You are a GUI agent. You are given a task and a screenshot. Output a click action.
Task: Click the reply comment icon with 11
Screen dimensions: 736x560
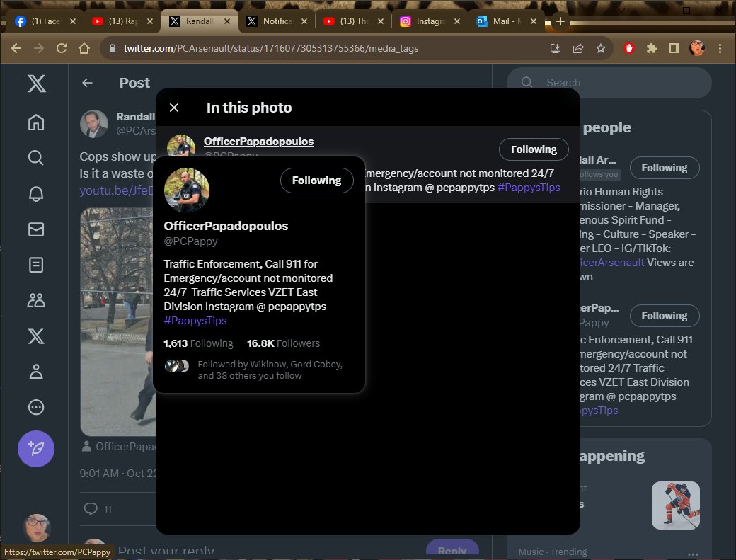(98, 509)
